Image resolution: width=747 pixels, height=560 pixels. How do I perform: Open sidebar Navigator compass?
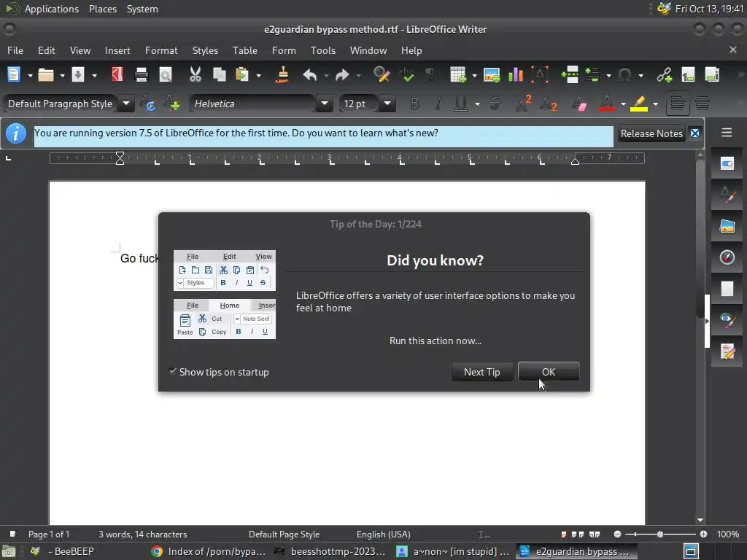[727, 257]
